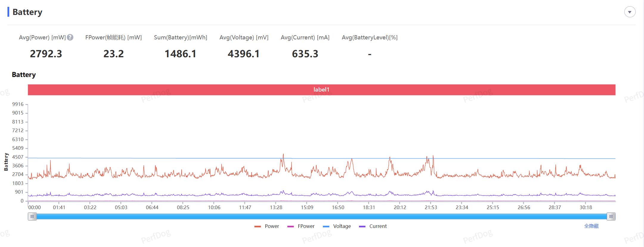This screenshot has width=644, height=247.
Task: Click the help icon beside Avg(Power)
Action: point(70,37)
